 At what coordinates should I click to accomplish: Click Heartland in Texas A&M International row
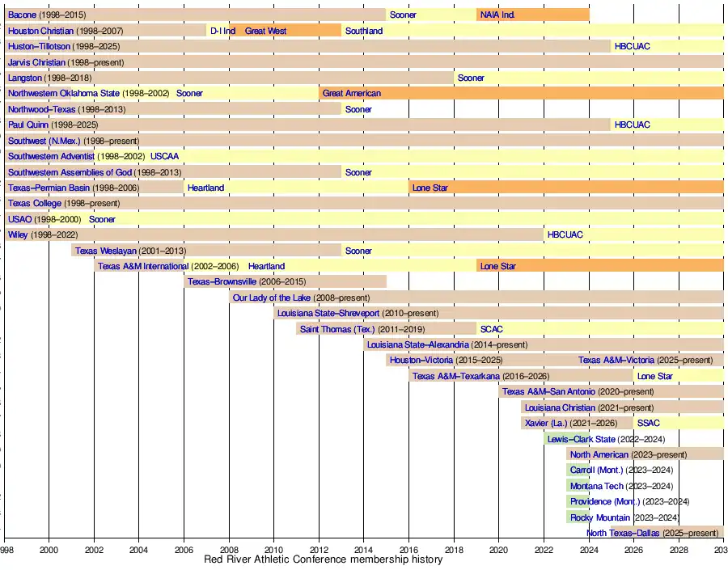(266, 267)
